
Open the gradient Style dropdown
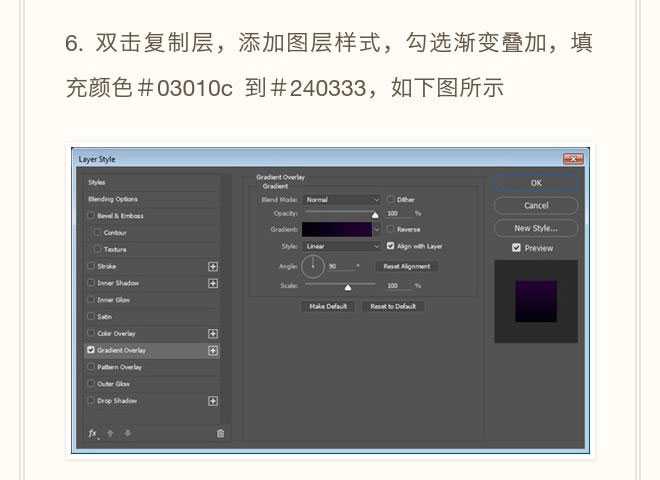(x=342, y=246)
